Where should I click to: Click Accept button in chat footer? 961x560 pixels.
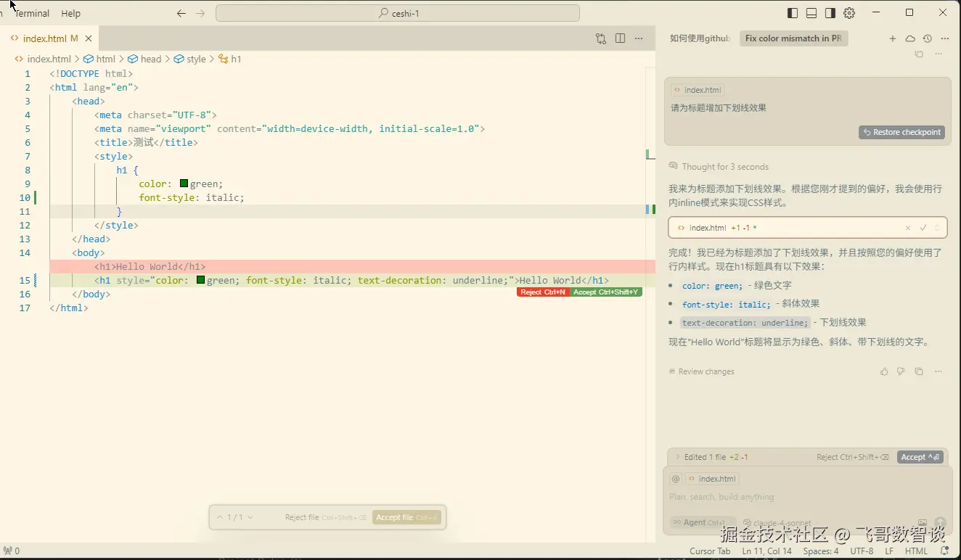[x=920, y=457]
